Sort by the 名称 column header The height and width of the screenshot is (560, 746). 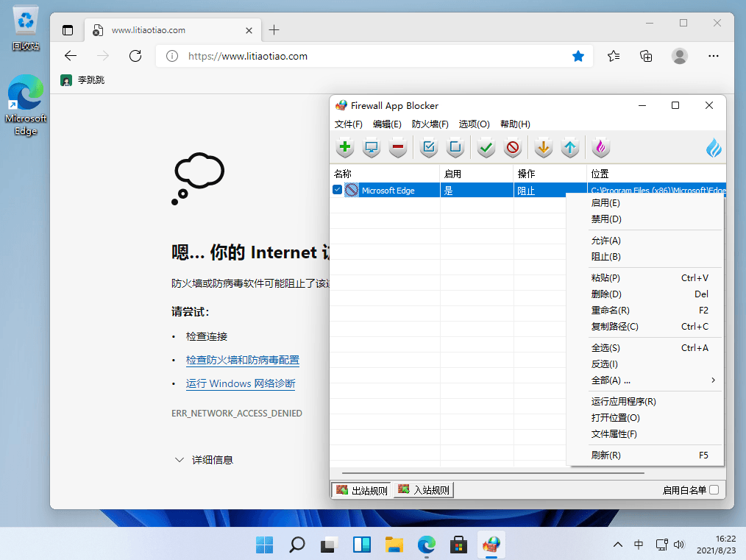coord(385,174)
